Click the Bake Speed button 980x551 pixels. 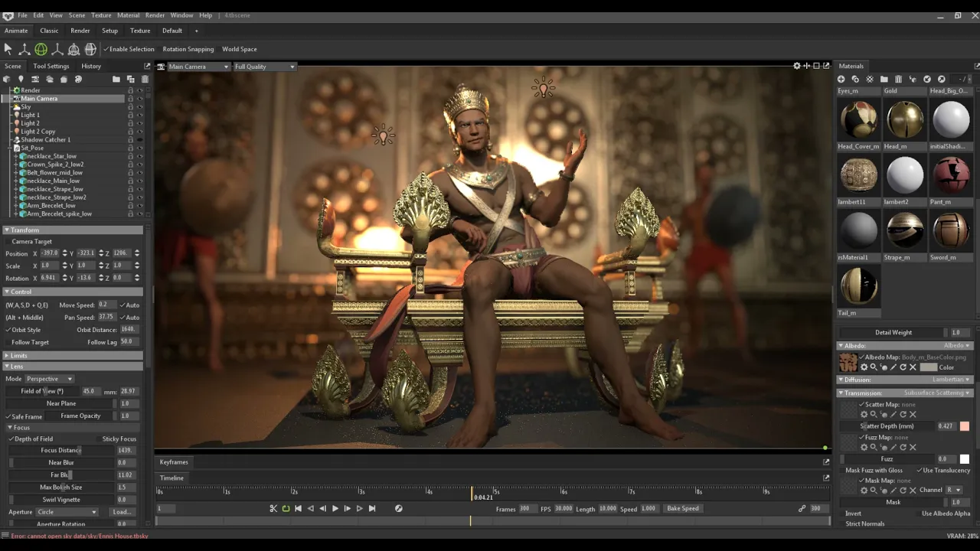[x=683, y=508]
